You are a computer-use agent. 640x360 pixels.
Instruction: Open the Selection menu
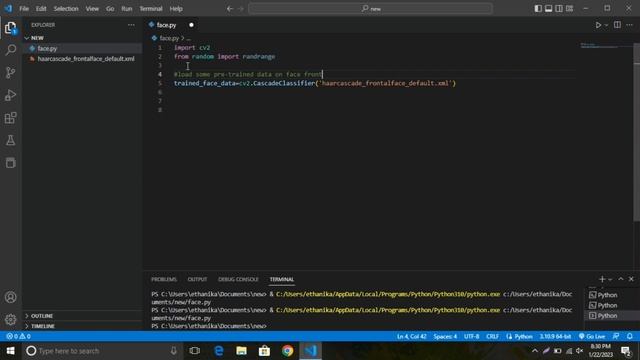pyautogui.click(x=66, y=9)
